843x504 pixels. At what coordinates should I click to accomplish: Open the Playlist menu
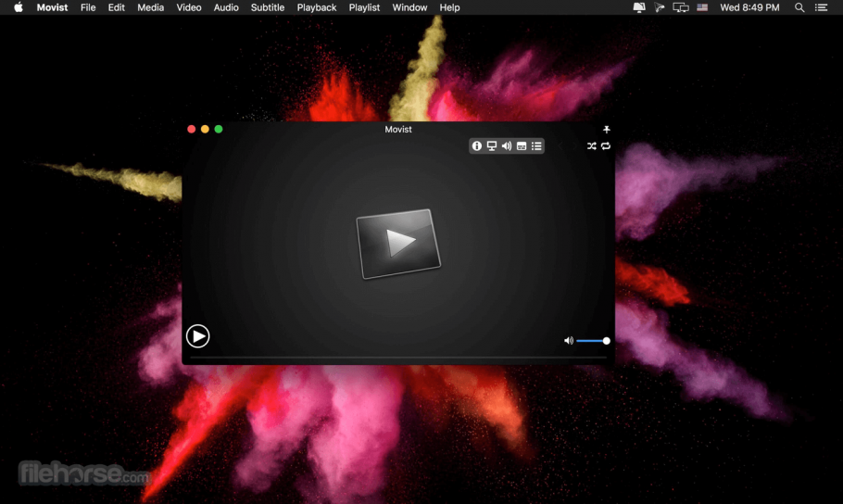coord(364,7)
